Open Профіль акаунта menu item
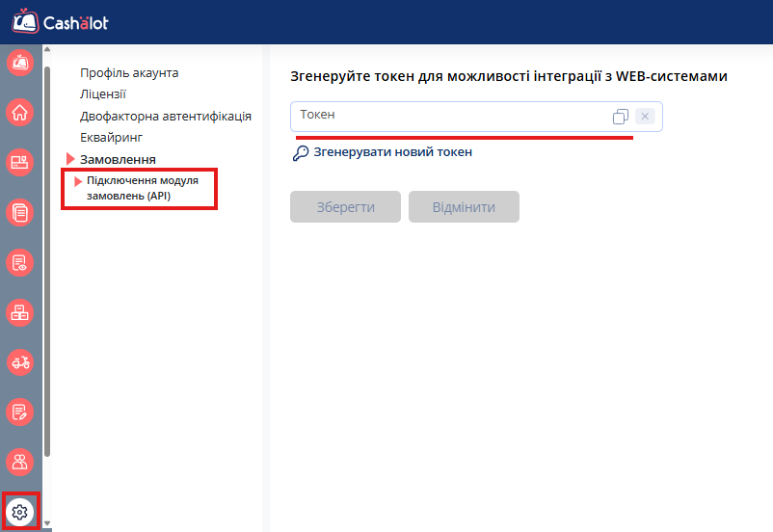Screen dimensions: 773x532 coord(129,73)
